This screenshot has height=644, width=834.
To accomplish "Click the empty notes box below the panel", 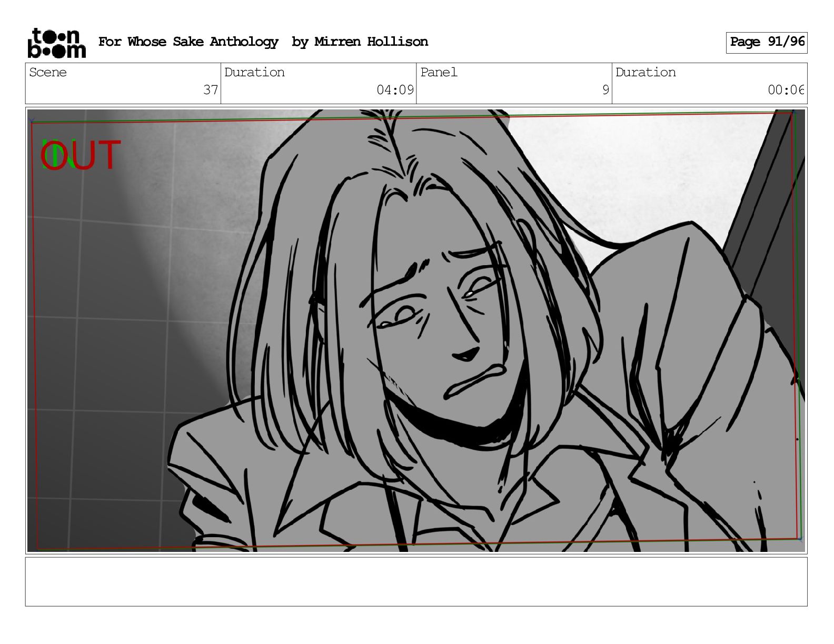I will click(416, 582).
